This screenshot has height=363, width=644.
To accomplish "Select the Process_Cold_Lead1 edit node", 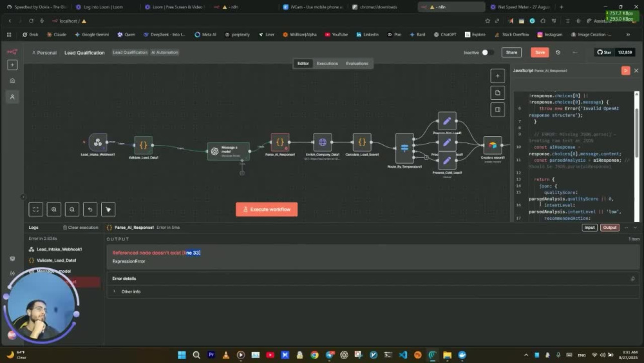I will 447,161.
